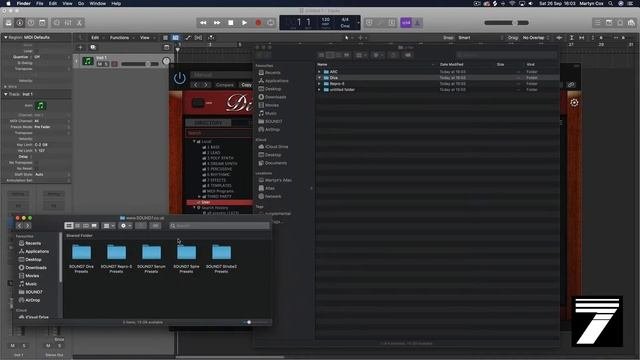Add a new track with plus button
This screenshot has height=360, width=640.
tap(80, 47)
